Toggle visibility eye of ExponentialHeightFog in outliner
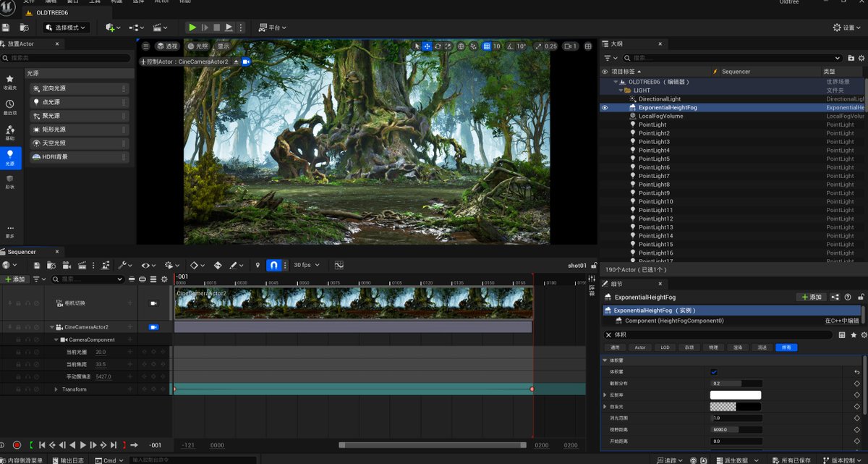Viewport: 868px width, 464px height. click(x=605, y=108)
